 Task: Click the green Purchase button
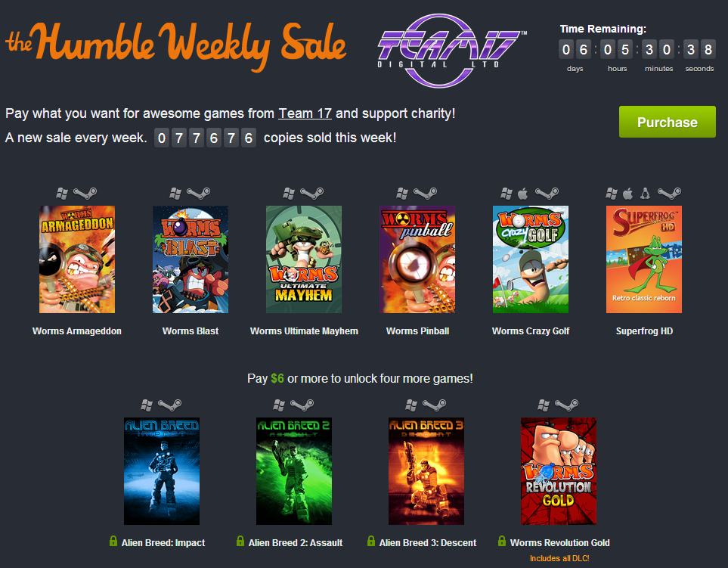pyautogui.click(x=668, y=122)
